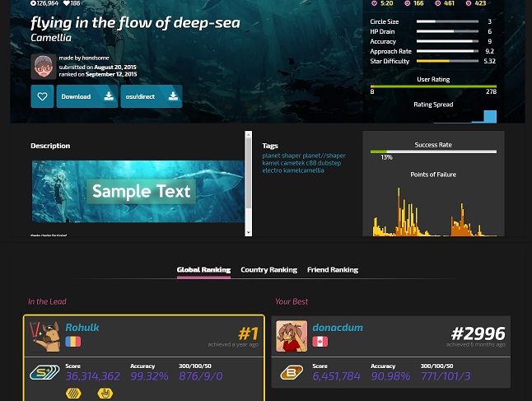Click Rohulk's score 36,314,362

click(x=92, y=376)
